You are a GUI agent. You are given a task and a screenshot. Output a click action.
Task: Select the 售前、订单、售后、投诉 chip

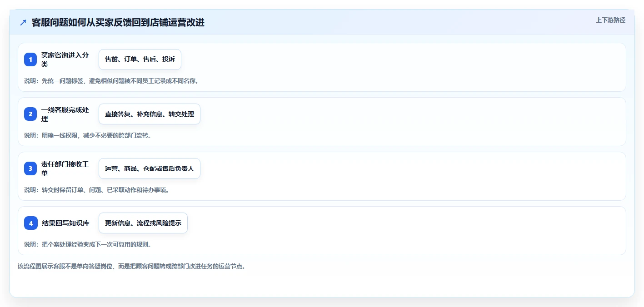coord(140,59)
